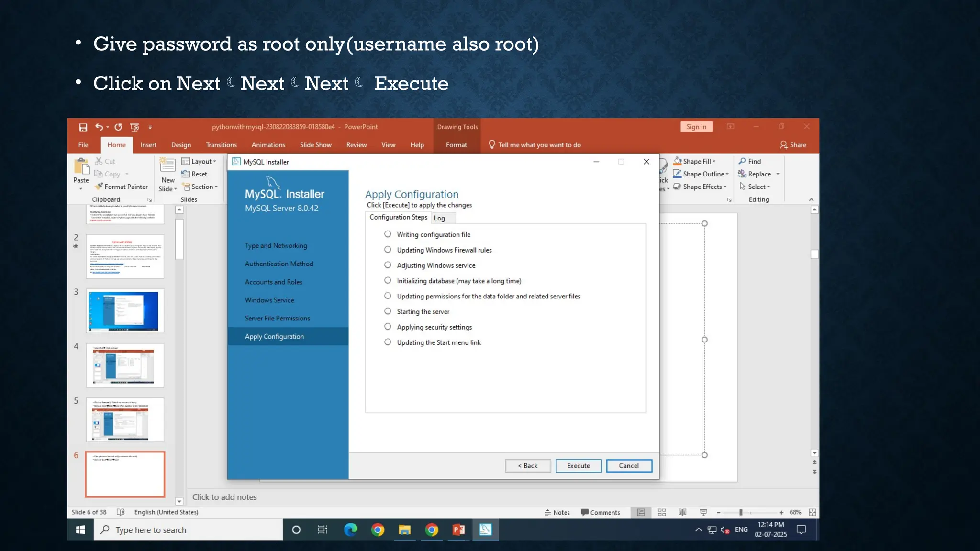This screenshot has height=551, width=980.
Task: Select Applying security settings step
Action: click(388, 327)
